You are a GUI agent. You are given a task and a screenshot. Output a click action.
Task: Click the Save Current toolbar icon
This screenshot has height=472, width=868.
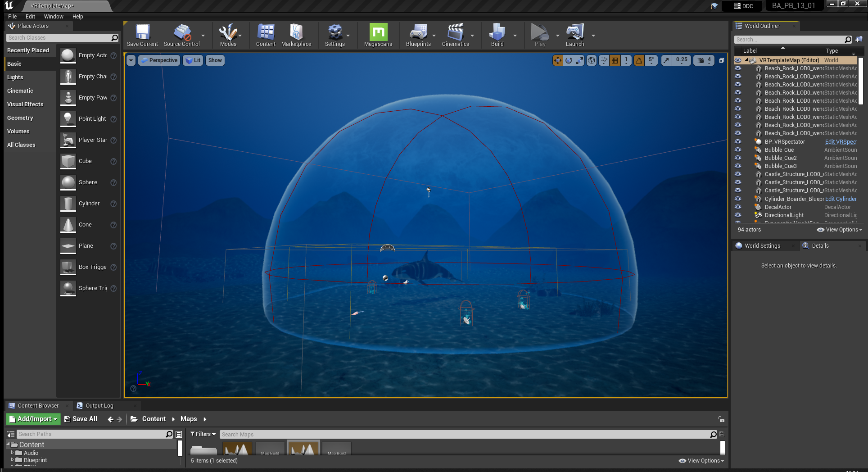(x=142, y=35)
